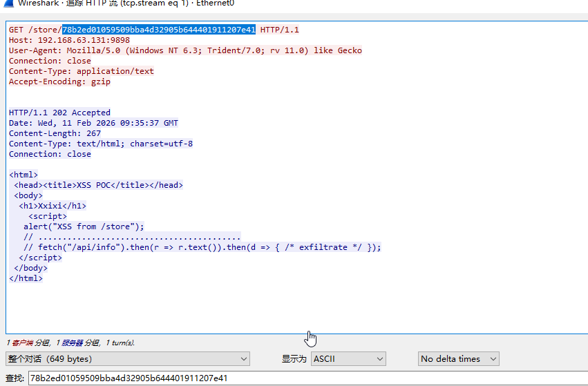The height and width of the screenshot is (386, 588).
Task: Click the Accept-Encoding: gzip line
Action: 59,81
